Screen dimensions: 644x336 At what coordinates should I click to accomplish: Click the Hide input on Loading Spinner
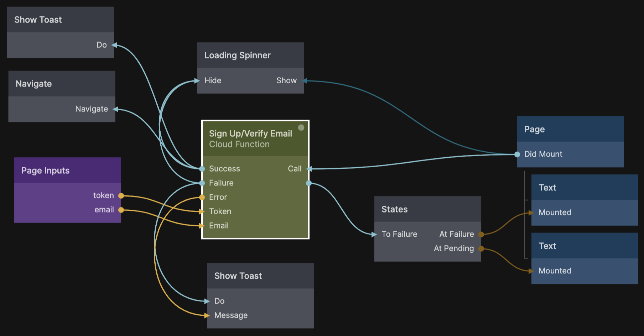coord(213,81)
